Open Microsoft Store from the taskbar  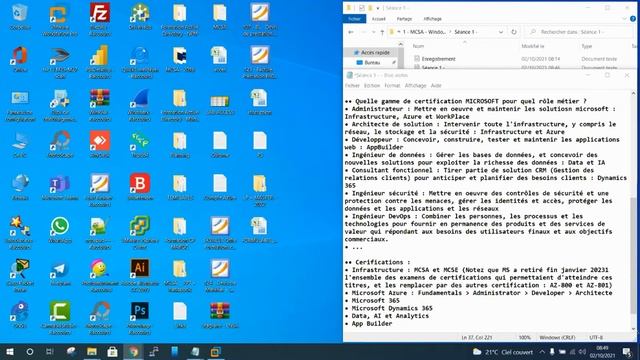pos(112,351)
